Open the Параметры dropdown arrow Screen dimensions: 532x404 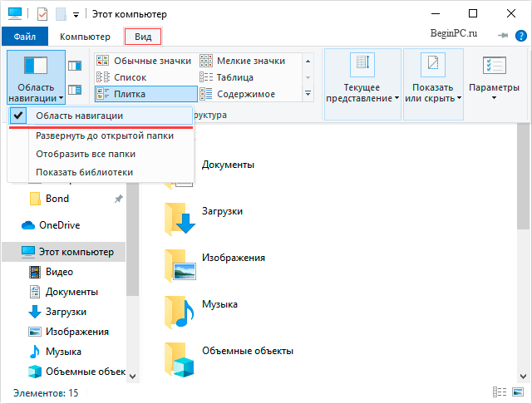point(495,98)
